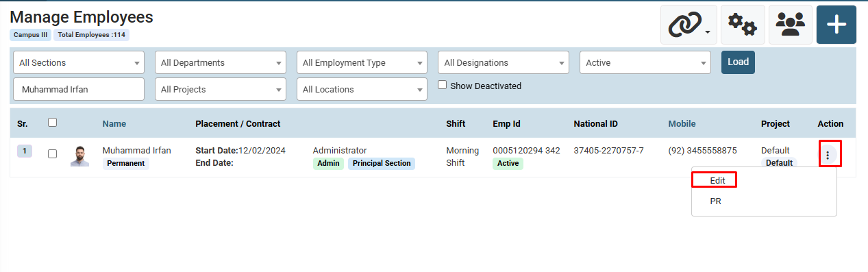Click the Campus III badge

tap(31, 34)
